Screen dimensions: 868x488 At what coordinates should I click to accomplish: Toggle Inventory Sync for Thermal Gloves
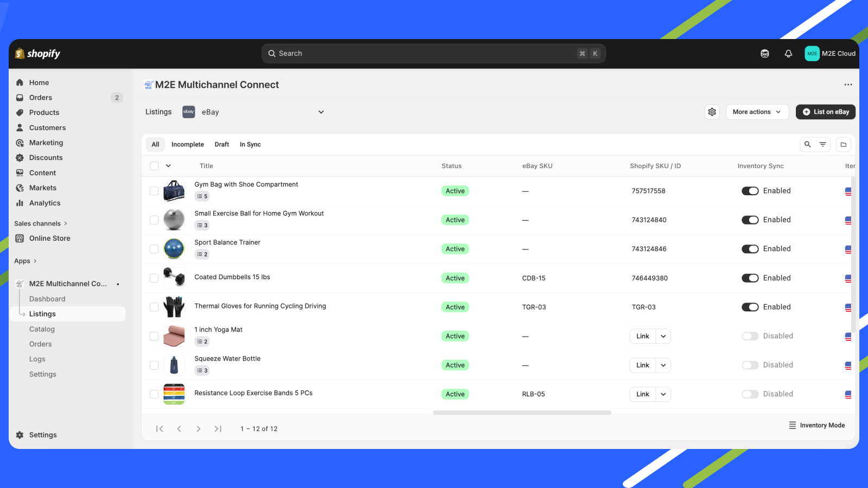750,307
